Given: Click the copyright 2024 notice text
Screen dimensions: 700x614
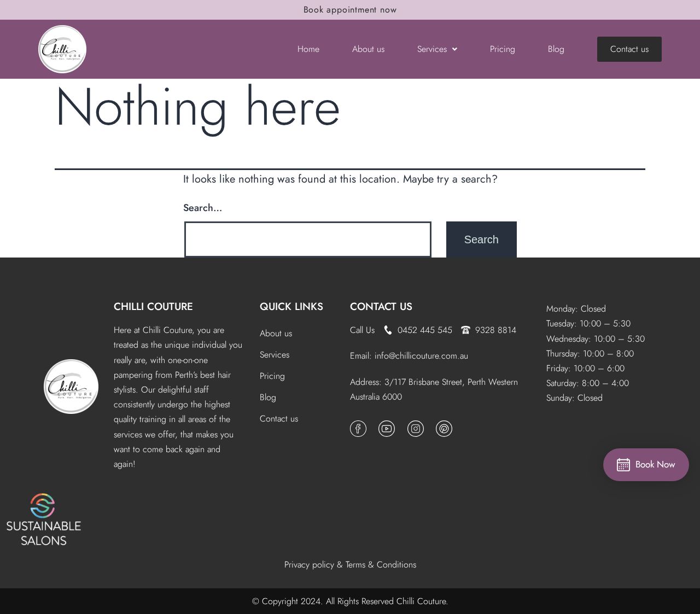Looking at the screenshot, I should coord(350,601).
